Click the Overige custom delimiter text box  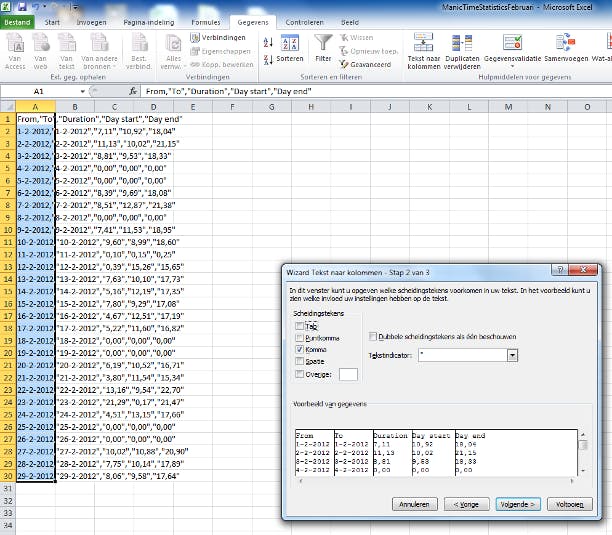coord(348,374)
